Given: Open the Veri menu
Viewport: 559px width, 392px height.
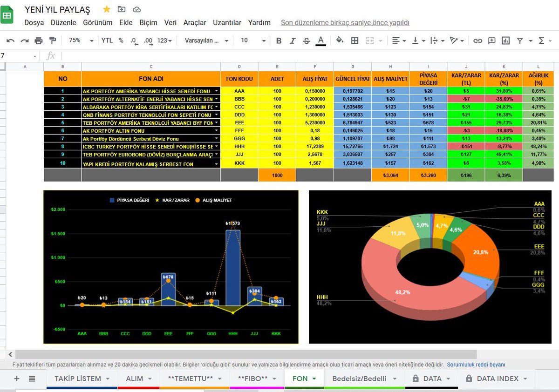Looking at the screenshot, I should [x=170, y=22].
